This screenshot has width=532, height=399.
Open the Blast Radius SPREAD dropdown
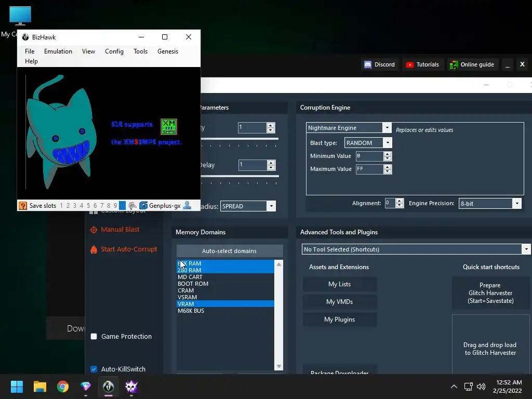pyautogui.click(x=271, y=206)
